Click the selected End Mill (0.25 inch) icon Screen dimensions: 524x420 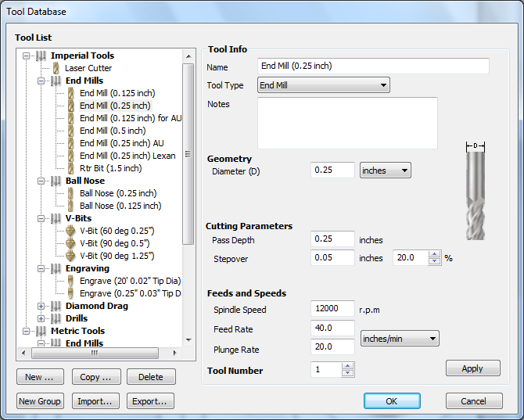pos(71,106)
